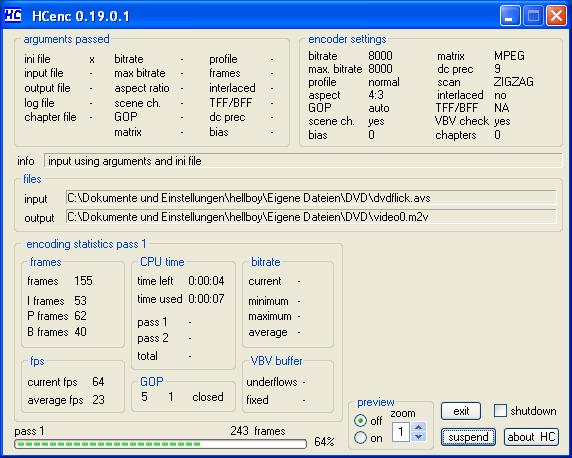Screen dimensions: 572x458
Task: Click the suspend button
Action: point(468,437)
